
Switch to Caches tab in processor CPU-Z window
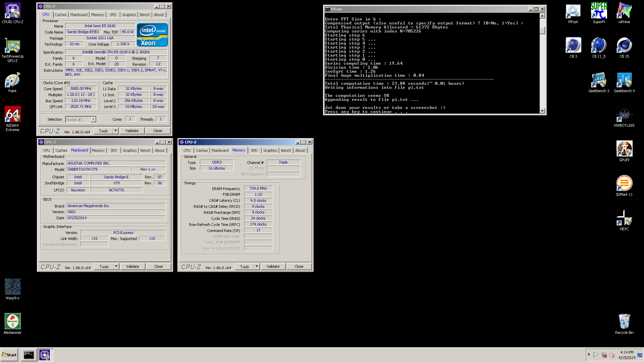pos(61,15)
